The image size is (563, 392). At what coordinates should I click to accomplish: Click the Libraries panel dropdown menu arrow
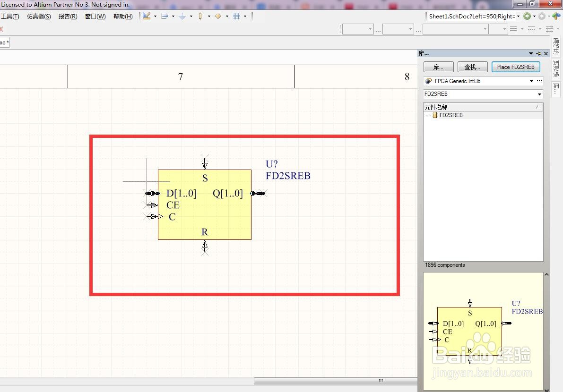pos(531,53)
